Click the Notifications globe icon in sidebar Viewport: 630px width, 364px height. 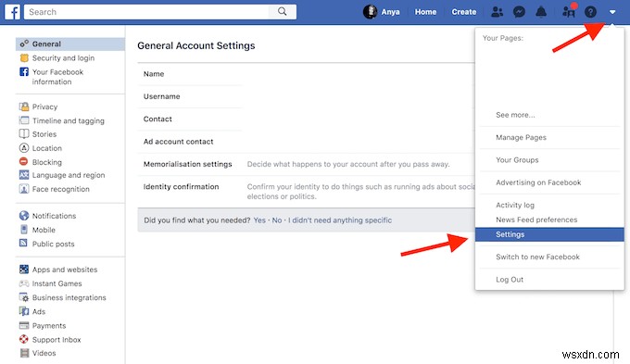(x=24, y=216)
